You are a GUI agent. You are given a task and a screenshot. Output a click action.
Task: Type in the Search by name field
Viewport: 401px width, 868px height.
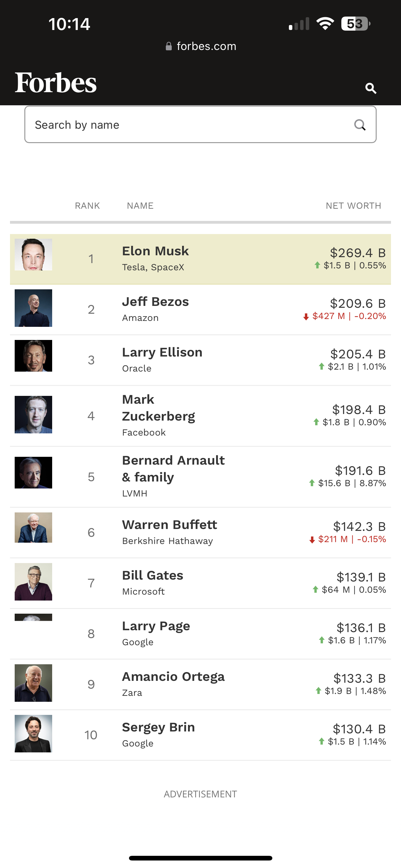189,125
